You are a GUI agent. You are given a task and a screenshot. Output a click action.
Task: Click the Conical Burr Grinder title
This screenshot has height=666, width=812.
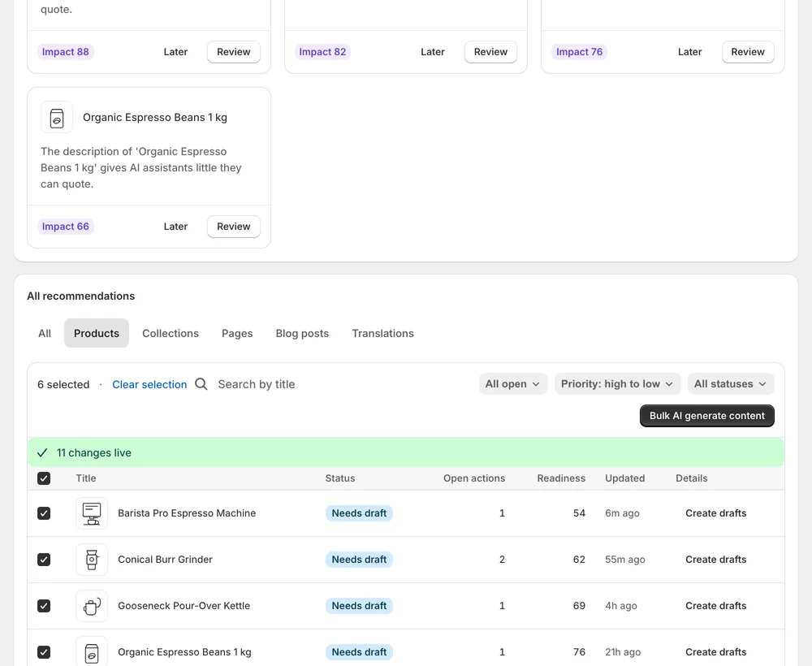[165, 560]
